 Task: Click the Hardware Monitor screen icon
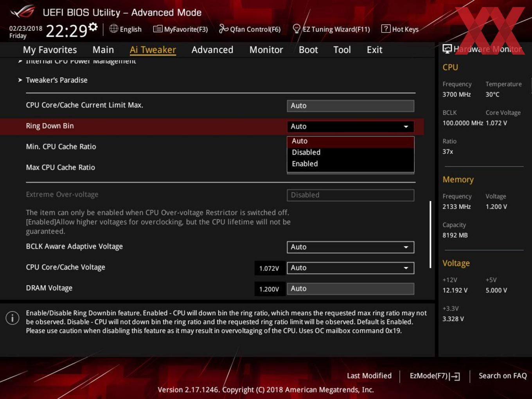447,49
